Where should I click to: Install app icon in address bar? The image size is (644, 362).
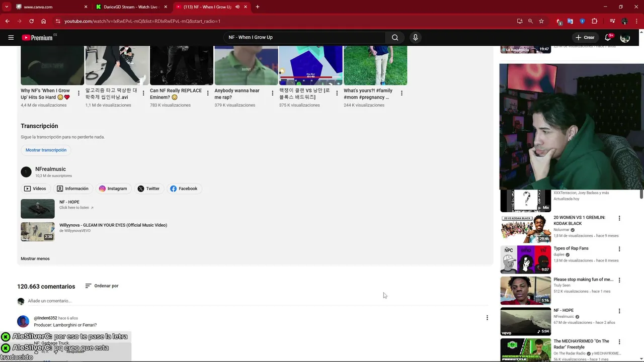click(x=520, y=21)
